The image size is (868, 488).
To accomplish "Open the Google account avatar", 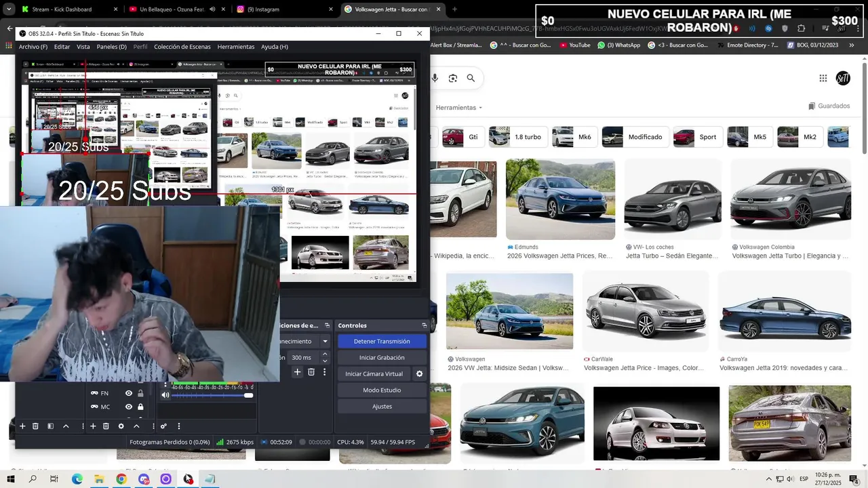I will click(x=843, y=79).
